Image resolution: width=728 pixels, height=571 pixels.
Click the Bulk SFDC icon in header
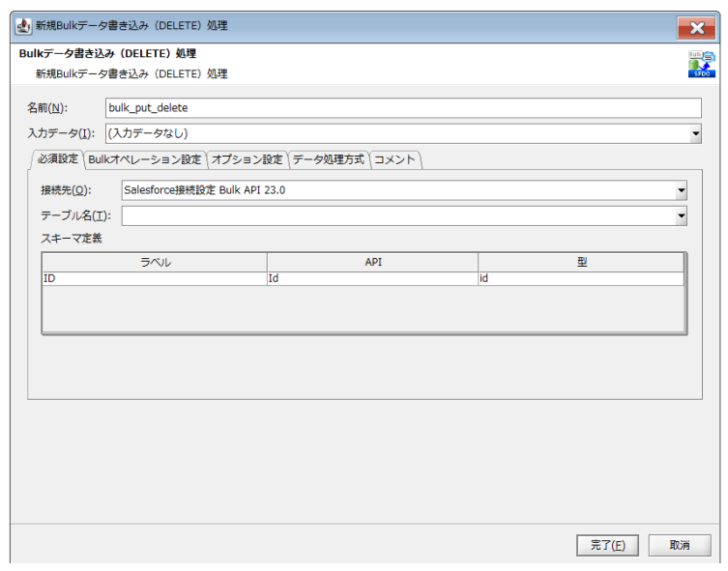click(701, 64)
